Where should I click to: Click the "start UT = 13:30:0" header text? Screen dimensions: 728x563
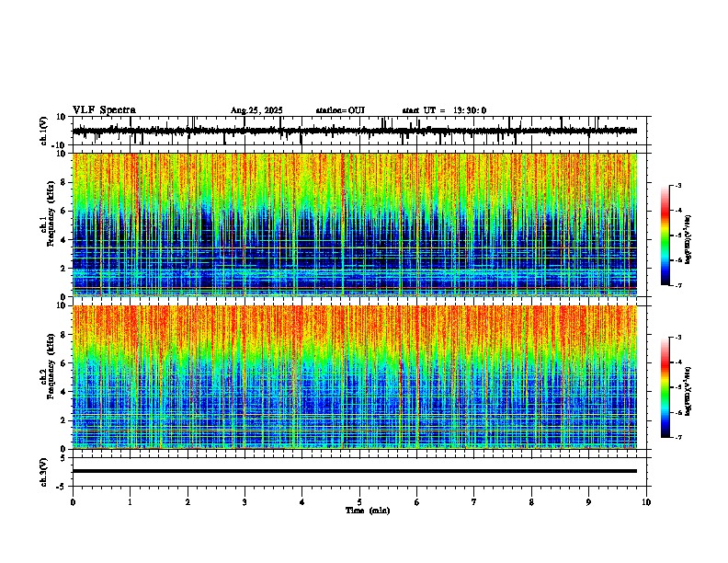click(444, 110)
